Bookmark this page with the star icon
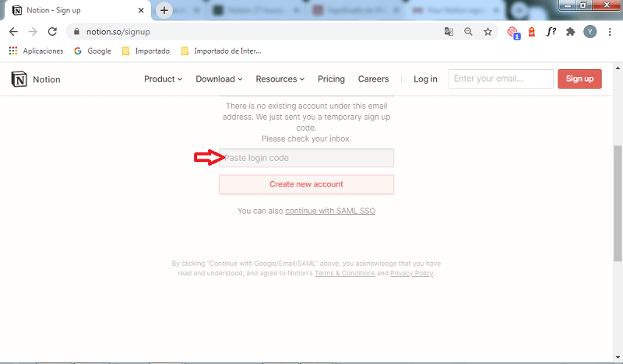Screen dimensions: 623x364 tap(488, 32)
